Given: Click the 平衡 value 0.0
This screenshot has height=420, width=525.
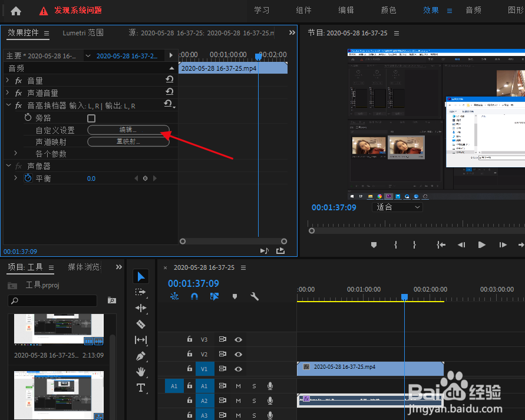Looking at the screenshot, I should pos(91,178).
